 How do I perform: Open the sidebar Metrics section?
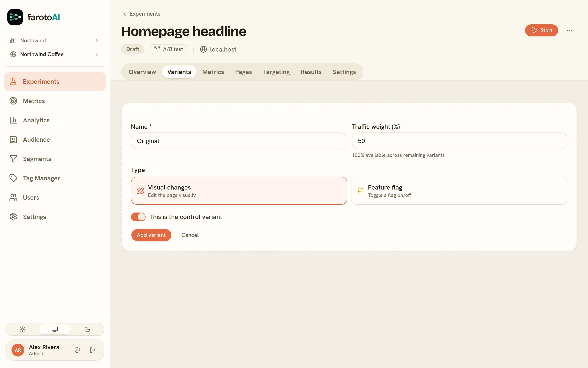pyautogui.click(x=55, y=101)
